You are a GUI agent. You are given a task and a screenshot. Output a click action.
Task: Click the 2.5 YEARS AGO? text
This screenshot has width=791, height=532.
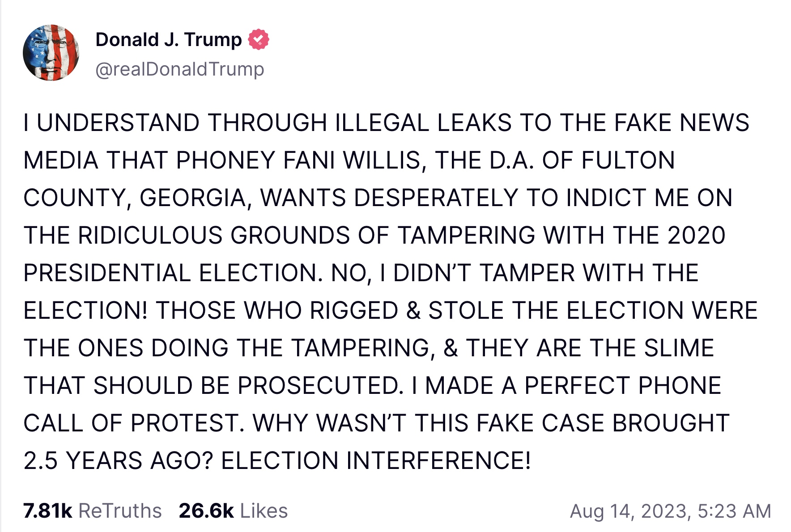[x=118, y=460]
